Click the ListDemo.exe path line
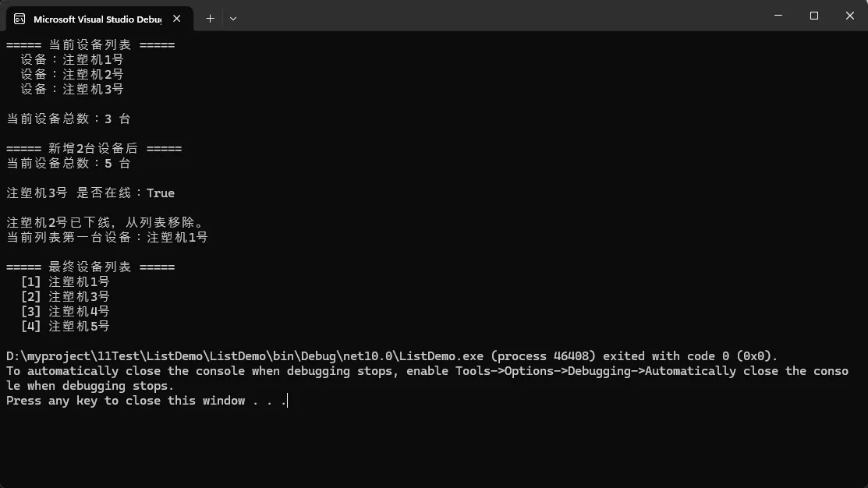Screen dimensions: 868x488 tap(392, 355)
